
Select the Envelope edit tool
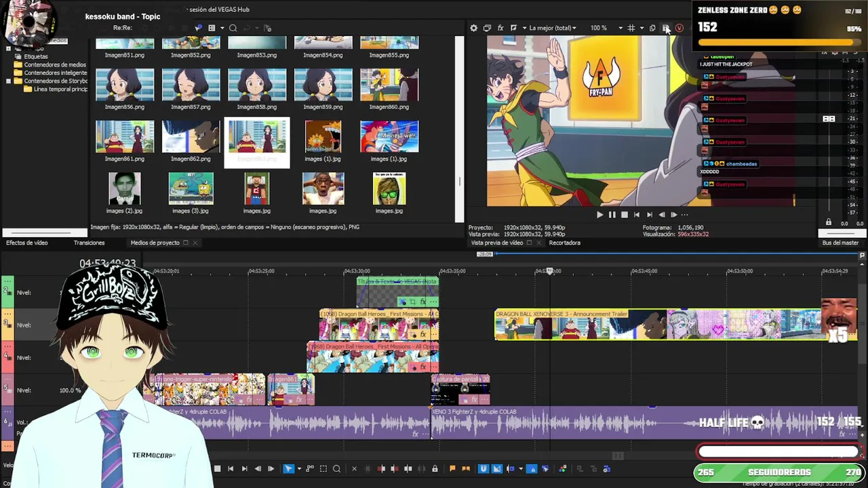click(310, 468)
